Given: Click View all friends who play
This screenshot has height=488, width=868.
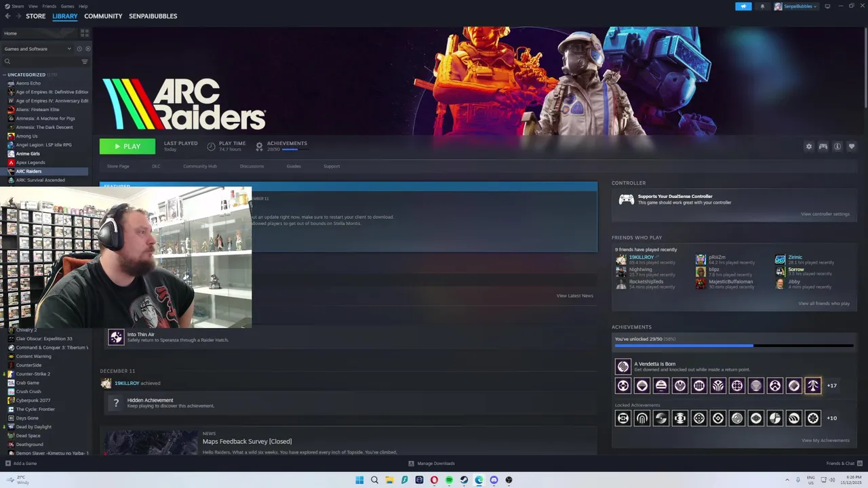Looking at the screenshot, I should pyautogui.click(x=824, y=304).
